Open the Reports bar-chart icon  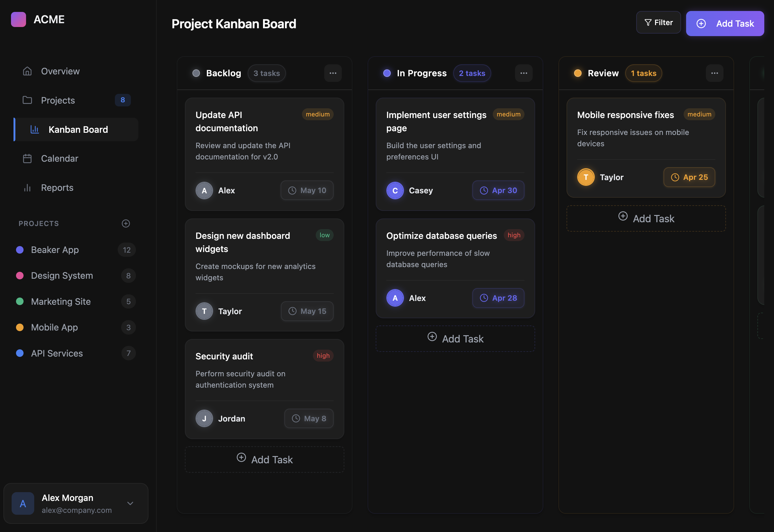pyautogui.click(x=27, y=187)
